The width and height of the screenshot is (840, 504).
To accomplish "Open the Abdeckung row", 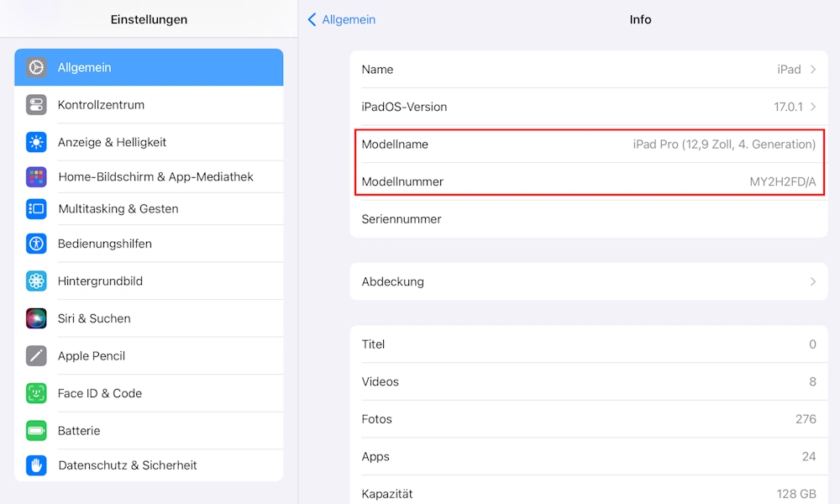I will click(589, 281).
